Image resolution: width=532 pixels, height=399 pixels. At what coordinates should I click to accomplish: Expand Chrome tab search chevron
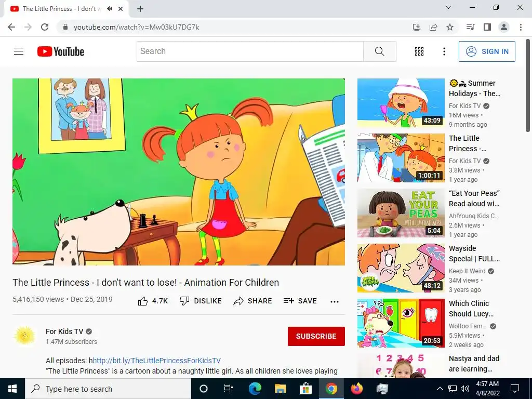click(x=448, y=7)
